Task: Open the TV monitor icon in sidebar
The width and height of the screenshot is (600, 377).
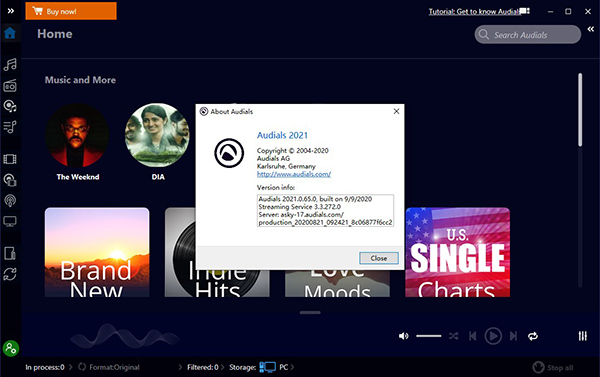Action: 10,221
